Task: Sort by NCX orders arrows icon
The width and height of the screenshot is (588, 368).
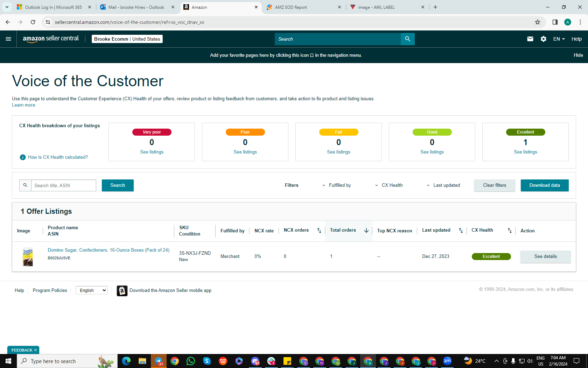Action: coord(319,230)
